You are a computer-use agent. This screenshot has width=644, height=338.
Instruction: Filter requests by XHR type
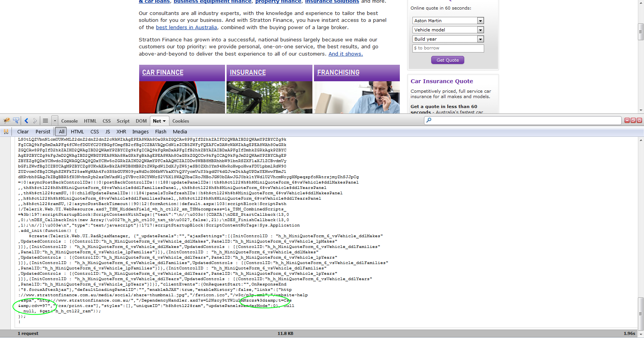click(x=121, y=131)
